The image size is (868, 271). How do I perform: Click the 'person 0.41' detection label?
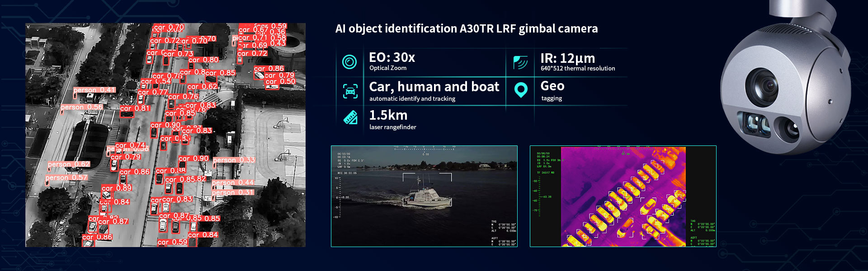(x=94, y=90)
